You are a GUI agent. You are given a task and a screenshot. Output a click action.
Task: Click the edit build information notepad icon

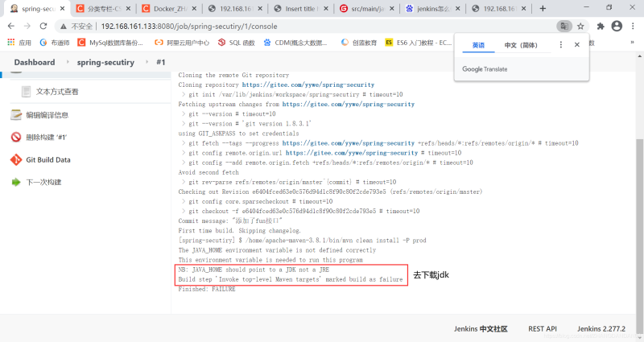16,114
